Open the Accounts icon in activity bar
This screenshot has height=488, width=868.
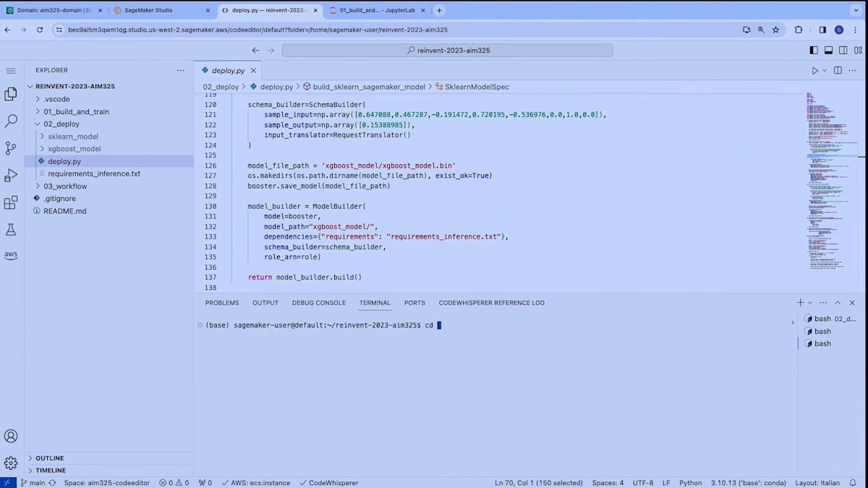tap(11, 436)
